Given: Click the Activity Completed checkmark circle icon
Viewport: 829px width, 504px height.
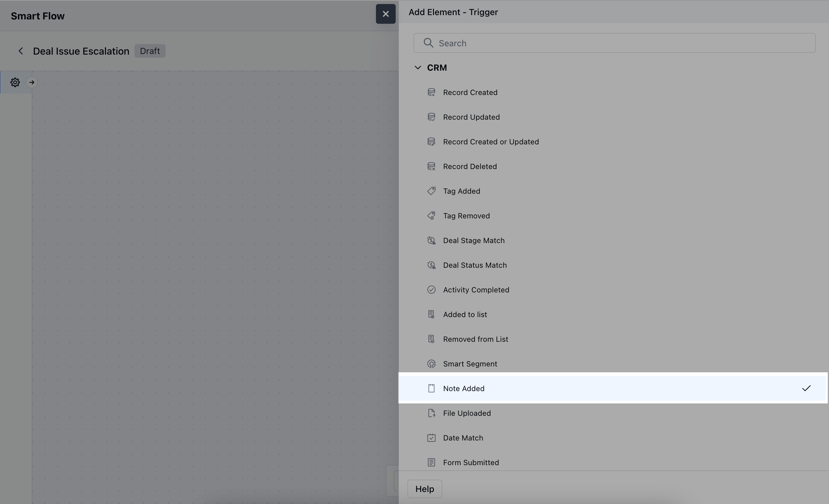Looking at the screenshot, I should [431, 290].
